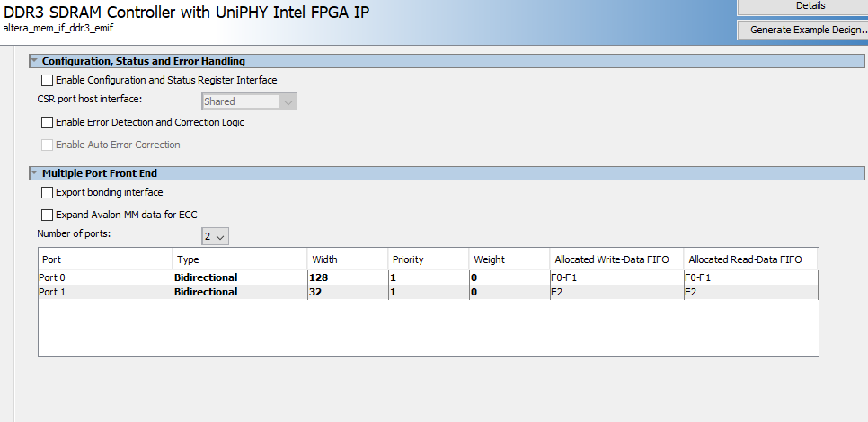Select Port 0 width value 128
This screenshot has width=868, height=422.
click(x=348, y=277)
